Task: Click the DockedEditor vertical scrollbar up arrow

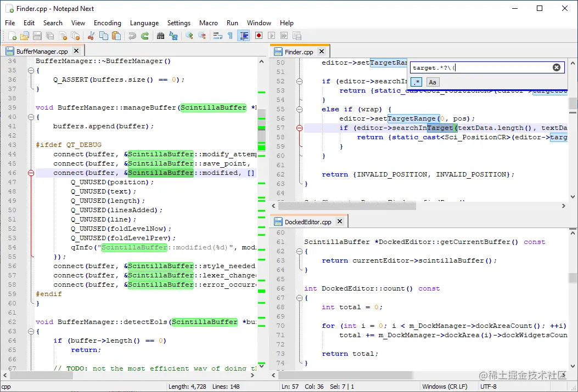Action: [573, 232]
